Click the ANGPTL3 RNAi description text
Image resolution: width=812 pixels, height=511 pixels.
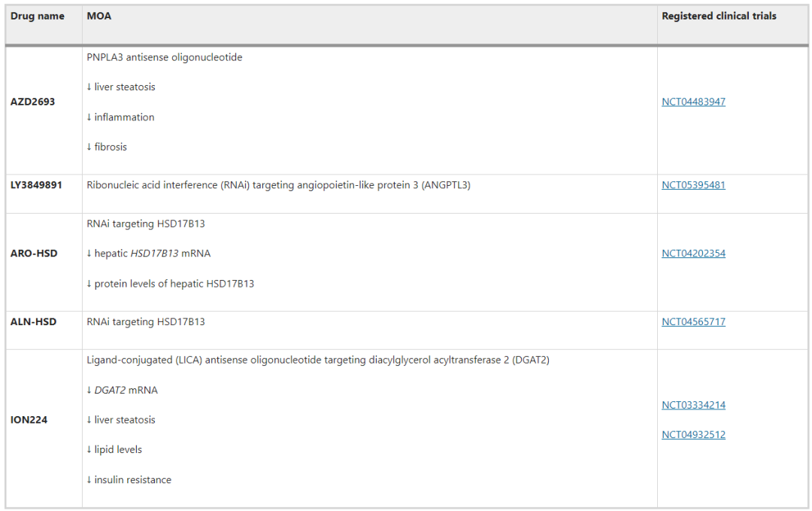click(x=279, y=185)
